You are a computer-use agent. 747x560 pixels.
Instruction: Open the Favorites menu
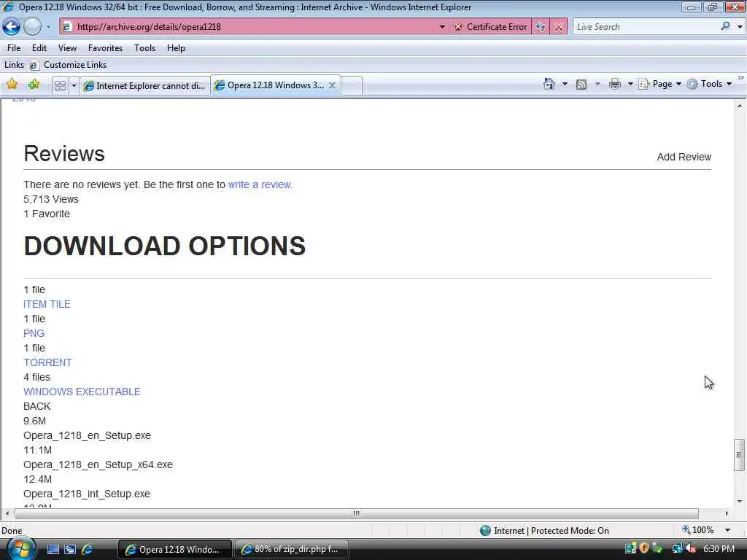[x=105, y=48]
